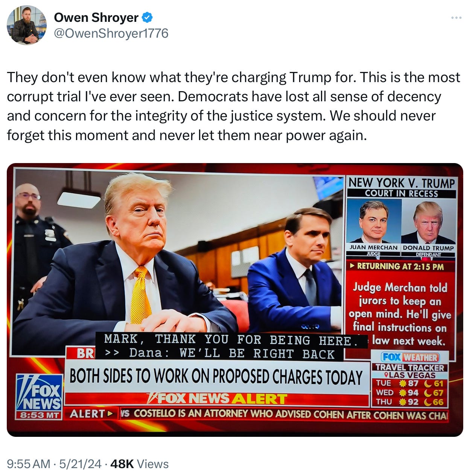This screenshot has height=476, width=470.
Task: Click the 'Both sides to work' headline
Action: (216, 377)
